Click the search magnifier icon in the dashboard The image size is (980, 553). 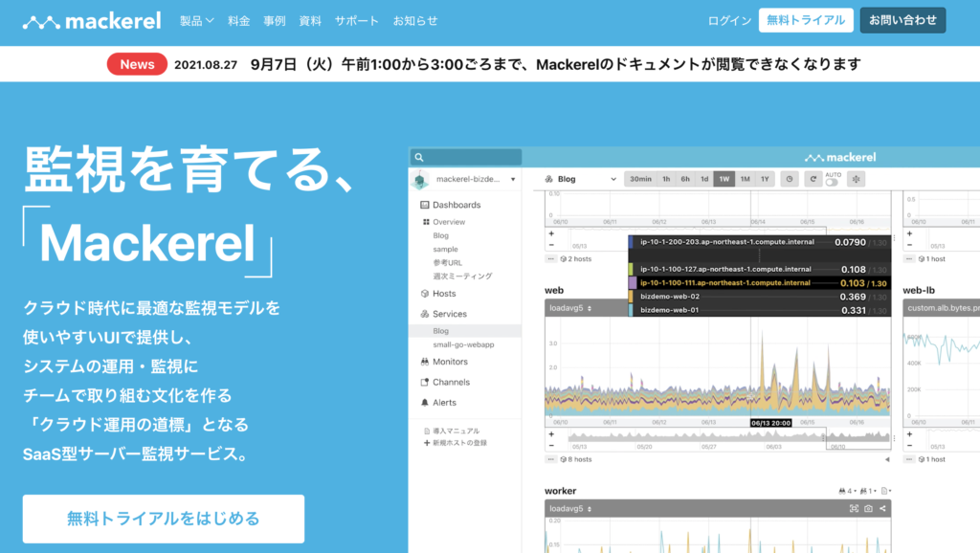[x=419, y=158]
